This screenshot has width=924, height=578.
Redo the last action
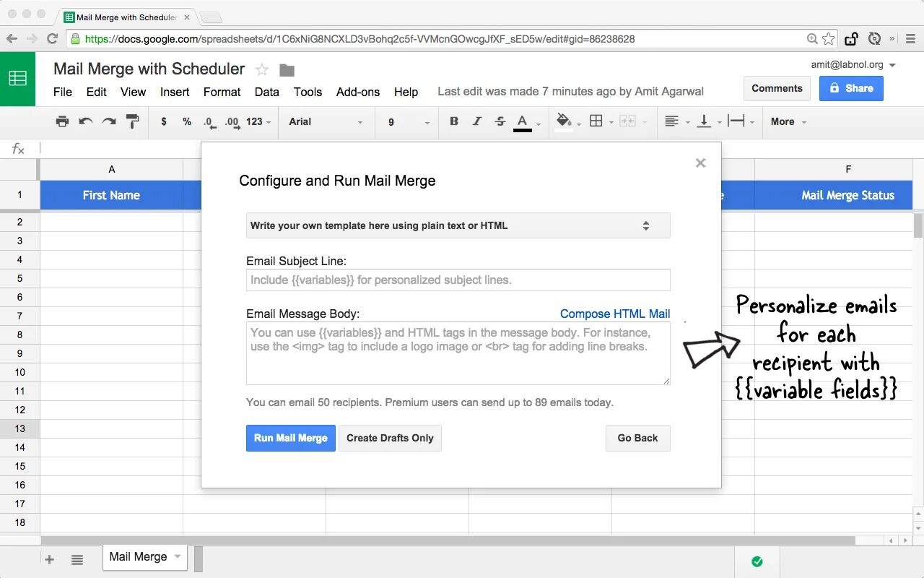109,121
